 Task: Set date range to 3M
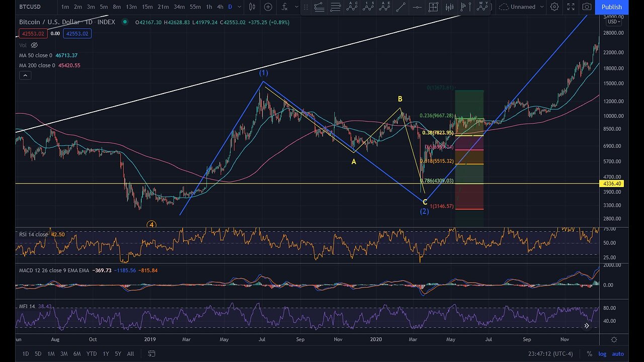point(64,354)
